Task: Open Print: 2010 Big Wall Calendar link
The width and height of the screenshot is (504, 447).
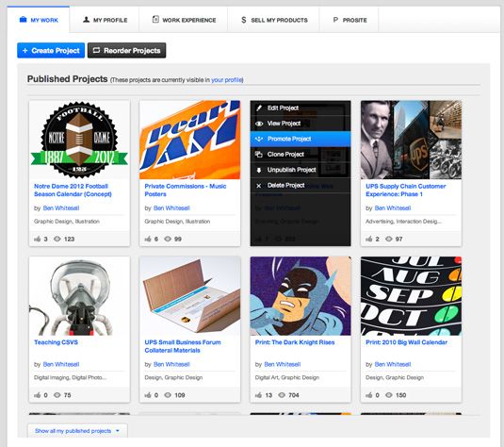Action: [x=406, y=342]
